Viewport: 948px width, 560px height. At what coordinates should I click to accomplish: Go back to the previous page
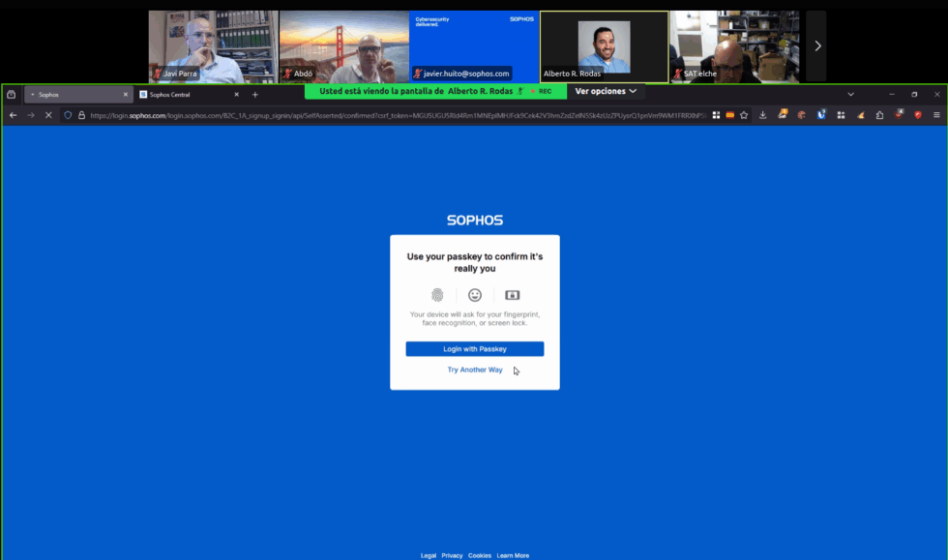click(x=13, y=115)
